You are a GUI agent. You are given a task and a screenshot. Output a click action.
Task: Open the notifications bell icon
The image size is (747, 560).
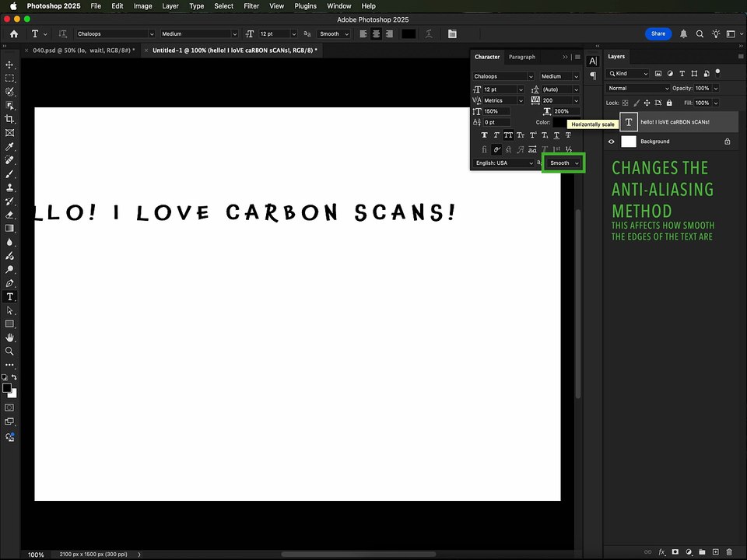(x=683, y=33)
